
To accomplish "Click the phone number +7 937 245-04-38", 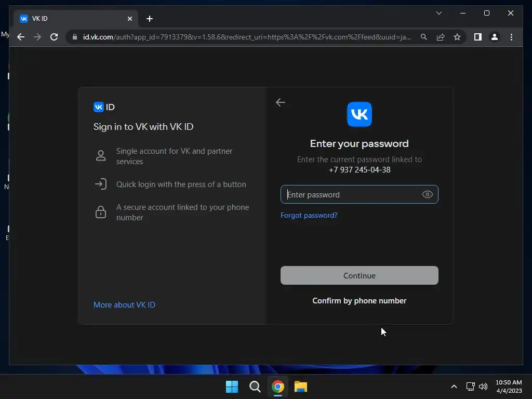I will (x=360, y=170).
